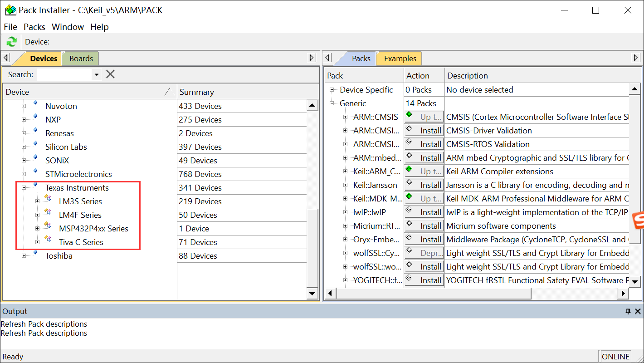Click the series icon beside LM3S Series
This screenshot has height=363, width=644.
48,198
